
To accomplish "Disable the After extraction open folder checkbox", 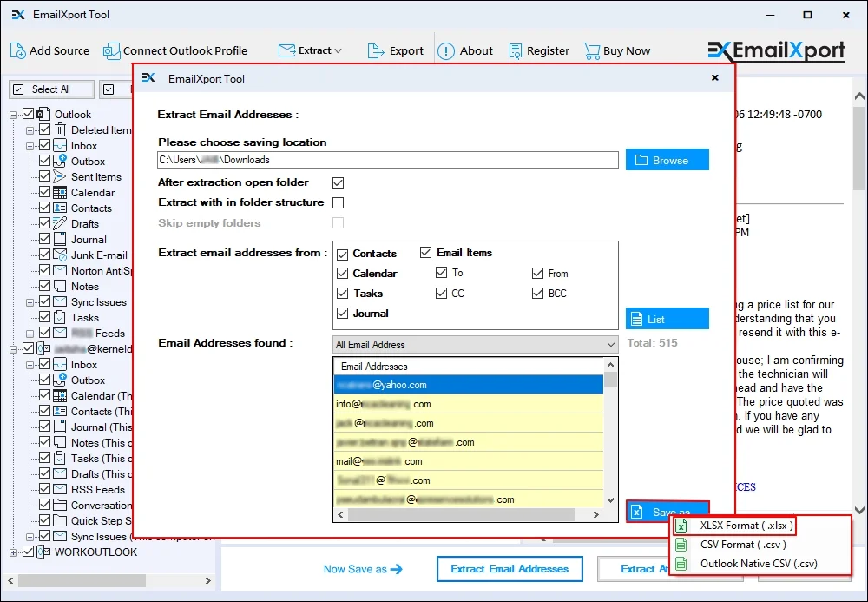I will pos(338,182).
